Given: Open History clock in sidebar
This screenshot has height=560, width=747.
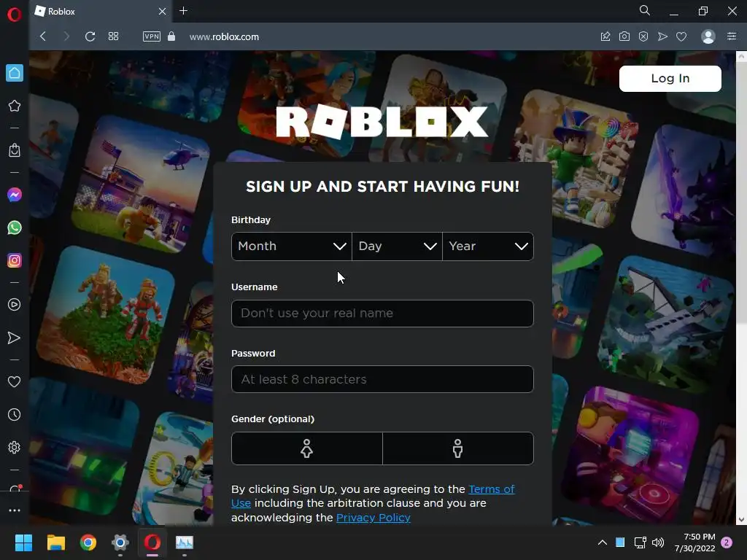Looking at the screenshot, I should tap(15, 415).
